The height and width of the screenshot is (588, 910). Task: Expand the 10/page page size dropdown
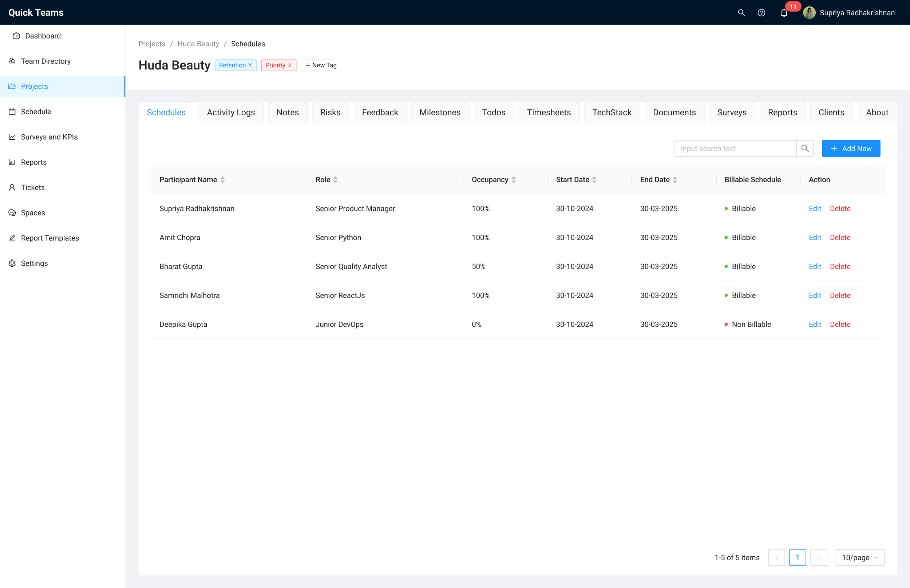click(860, 557)
